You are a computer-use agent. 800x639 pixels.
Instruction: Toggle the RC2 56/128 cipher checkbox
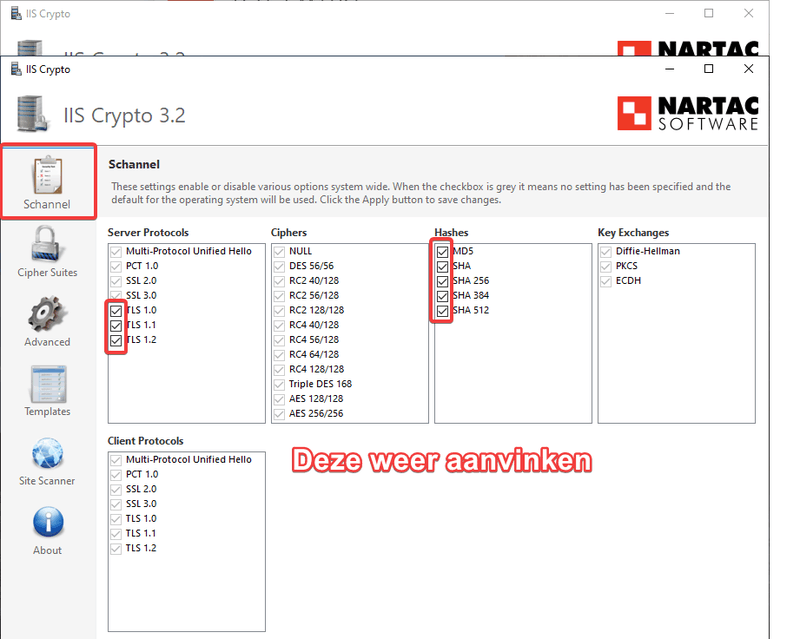(279, 296)
